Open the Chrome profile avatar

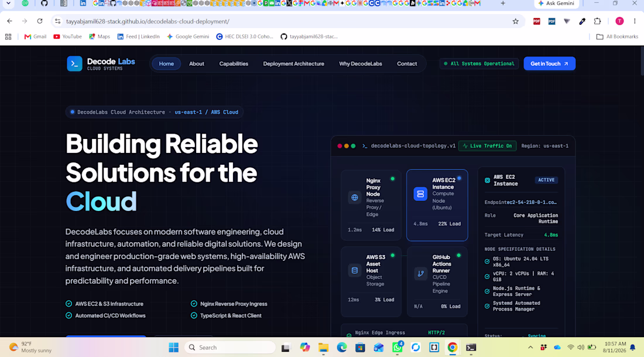619,21
